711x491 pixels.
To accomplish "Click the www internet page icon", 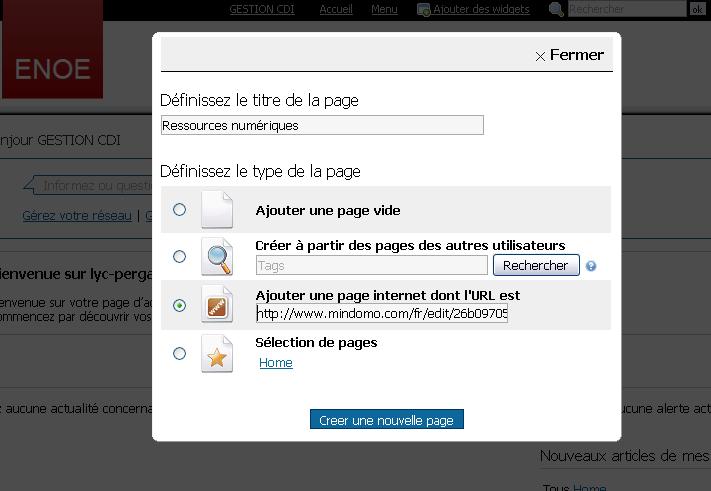I will tap(216, 305).
